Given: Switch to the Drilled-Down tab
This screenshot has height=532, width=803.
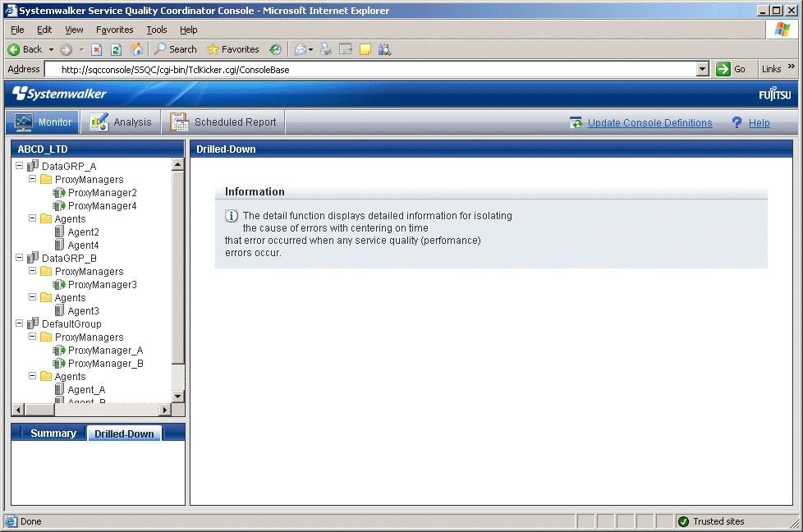Looking at the screenshot, I should [x=124, y=433].
